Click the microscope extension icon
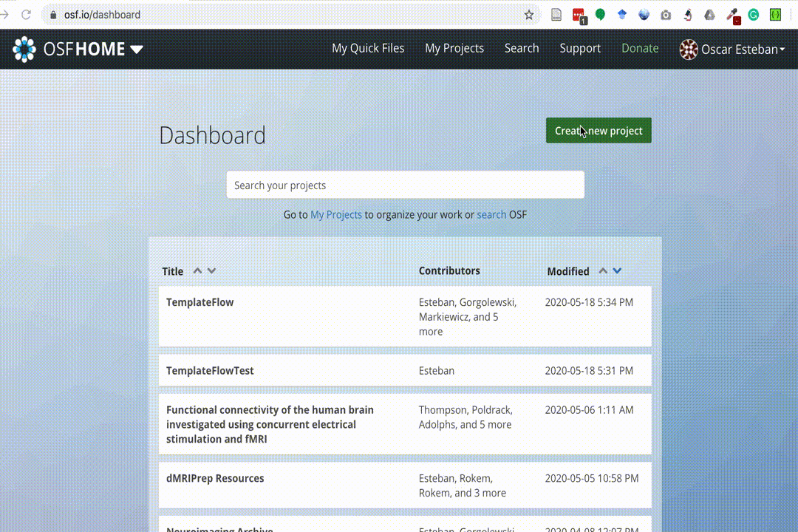 click(x=688, y=15)
